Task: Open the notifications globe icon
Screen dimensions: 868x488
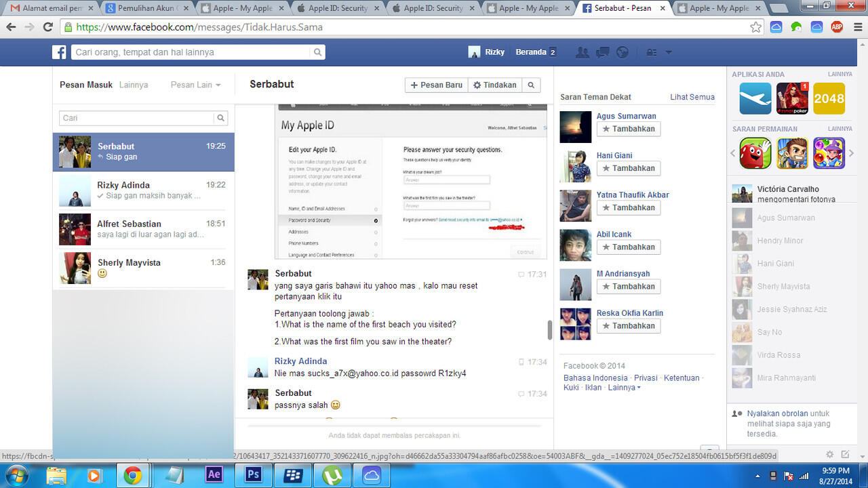Action: pyautogui.click(x=622, y=52)
